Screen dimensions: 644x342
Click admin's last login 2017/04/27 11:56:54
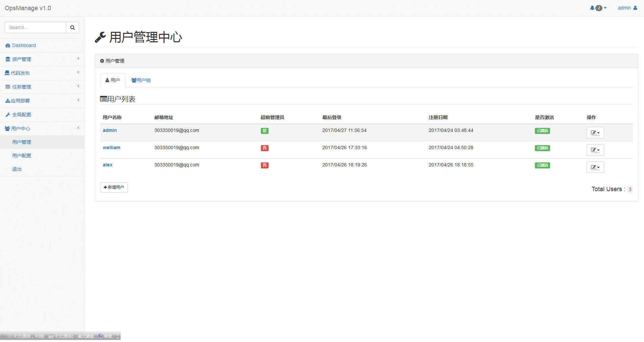click(x=344, y=130)
